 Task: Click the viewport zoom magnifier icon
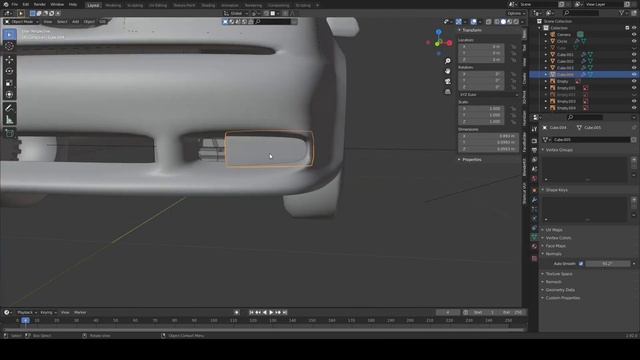pos(448,61)
